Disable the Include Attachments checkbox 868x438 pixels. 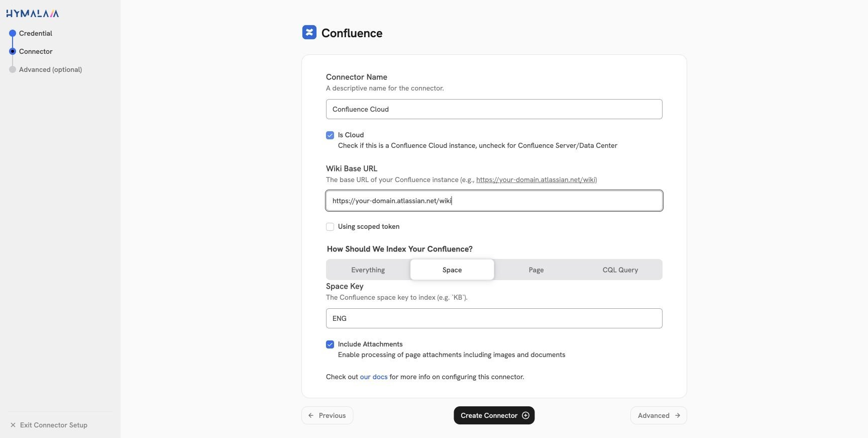pyautogui.click(x=330, y=344)
